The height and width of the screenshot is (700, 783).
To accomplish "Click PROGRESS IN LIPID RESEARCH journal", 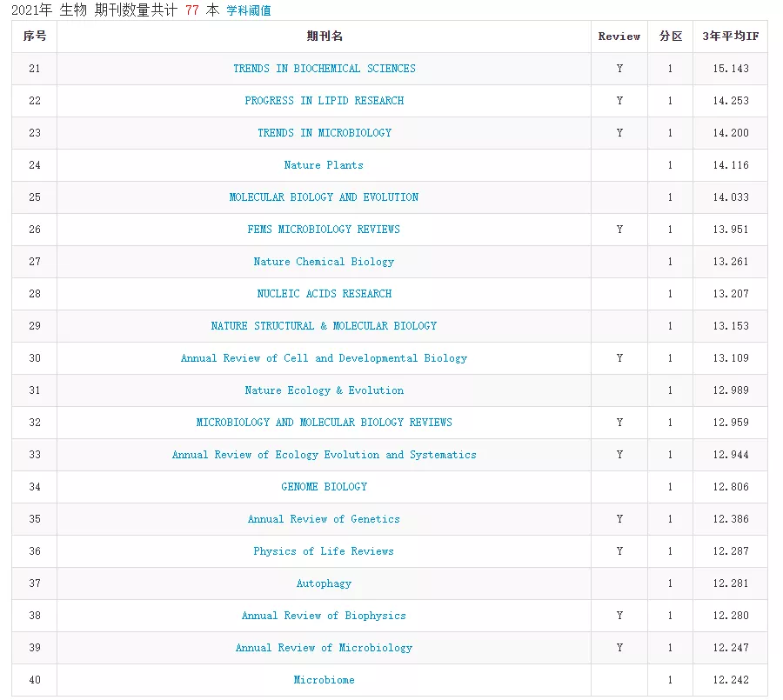I will tap(324, 101).
